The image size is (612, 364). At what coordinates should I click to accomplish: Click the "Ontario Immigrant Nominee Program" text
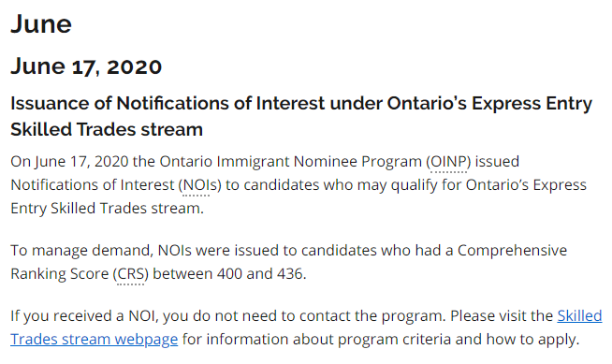pyautogui.click(x=291, y=162)
